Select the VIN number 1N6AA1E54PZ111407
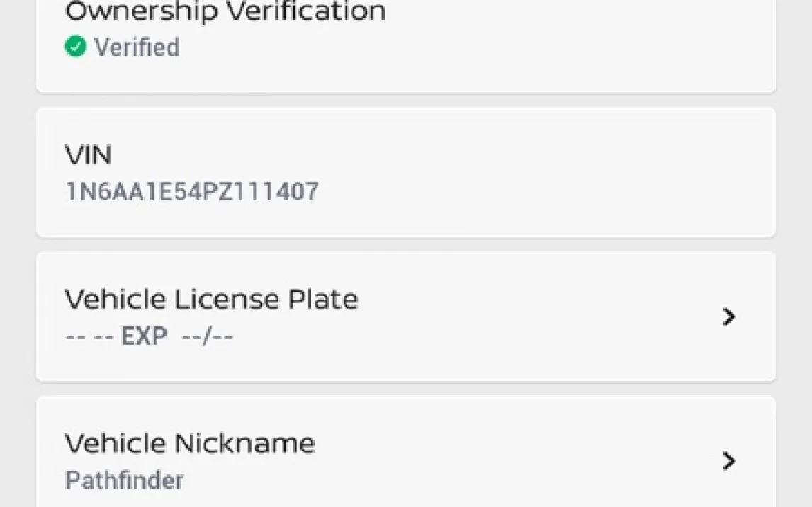The width and height of the screenshot is (812, 507). 192,192
